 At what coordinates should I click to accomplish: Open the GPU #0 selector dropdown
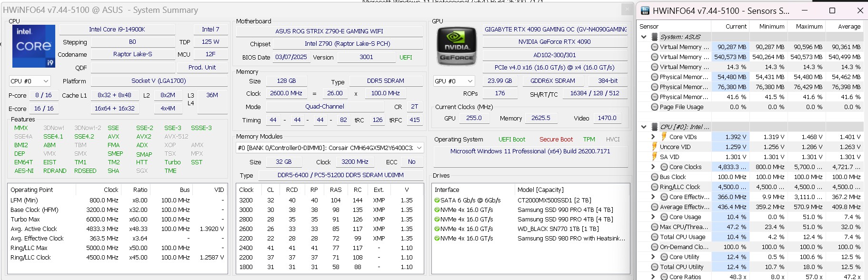click(x=454, y=81)
